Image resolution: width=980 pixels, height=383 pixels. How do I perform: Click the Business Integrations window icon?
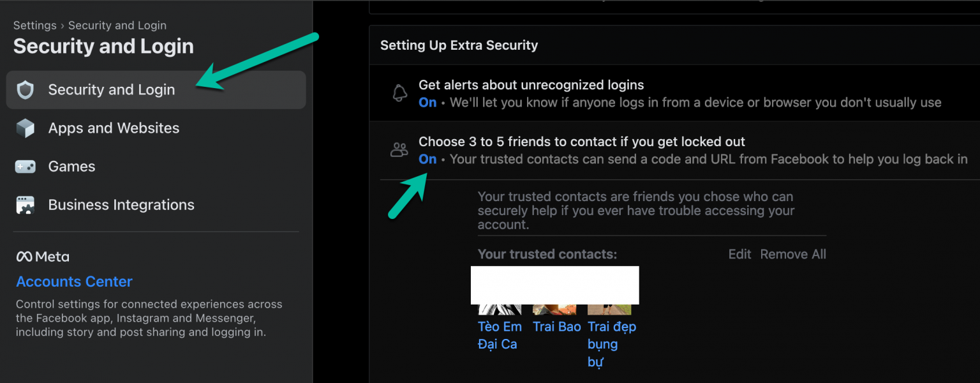(26, 205)
